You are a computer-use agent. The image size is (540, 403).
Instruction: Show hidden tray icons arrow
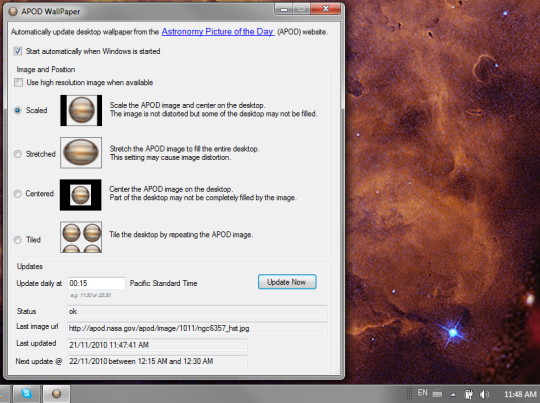[x=453, y=394]
